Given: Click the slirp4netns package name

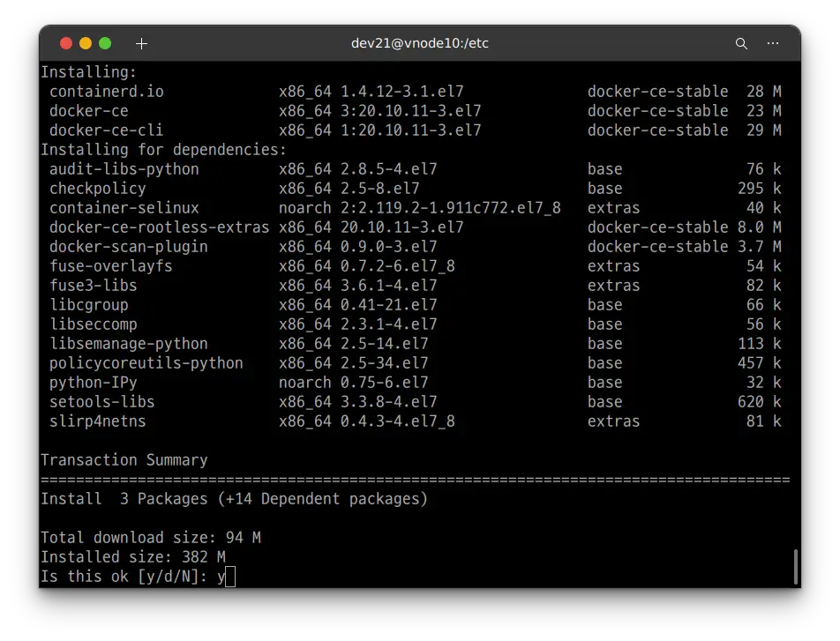Looking at the screenshot, I should click(x=97, y=421).
